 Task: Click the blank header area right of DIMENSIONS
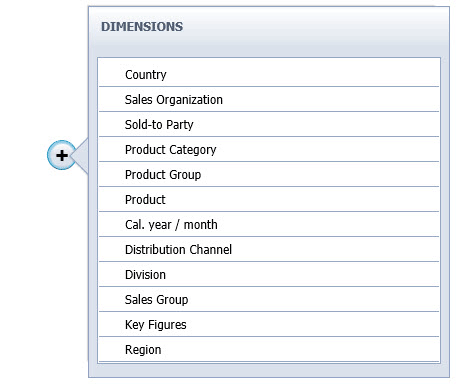coord(313,27)
